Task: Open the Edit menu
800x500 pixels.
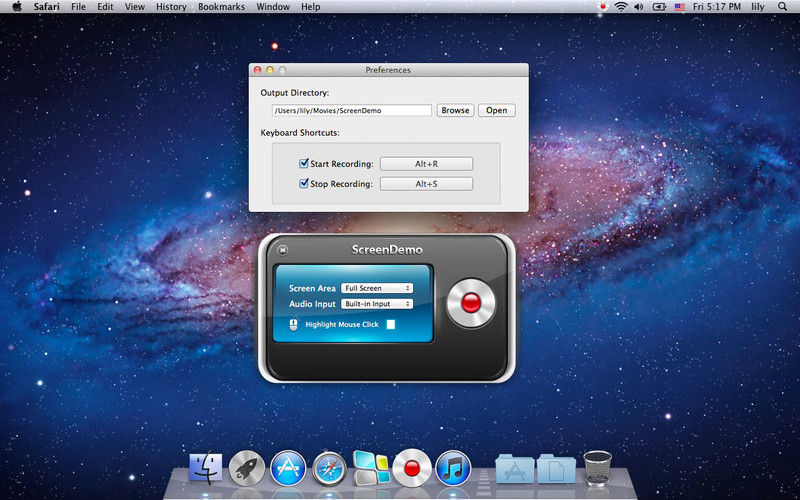Action: [x=105, y=7]
